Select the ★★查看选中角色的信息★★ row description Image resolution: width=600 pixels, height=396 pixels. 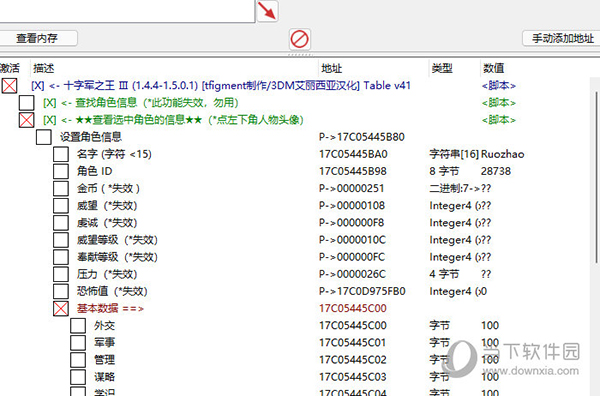(x=173, y=120)
